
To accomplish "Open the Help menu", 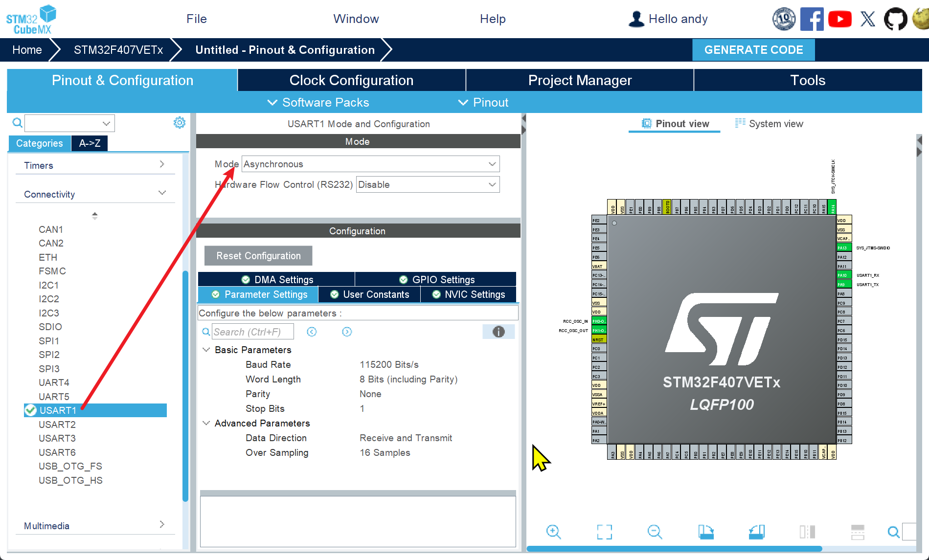I will pyautogui.click(x=493, y=19).
